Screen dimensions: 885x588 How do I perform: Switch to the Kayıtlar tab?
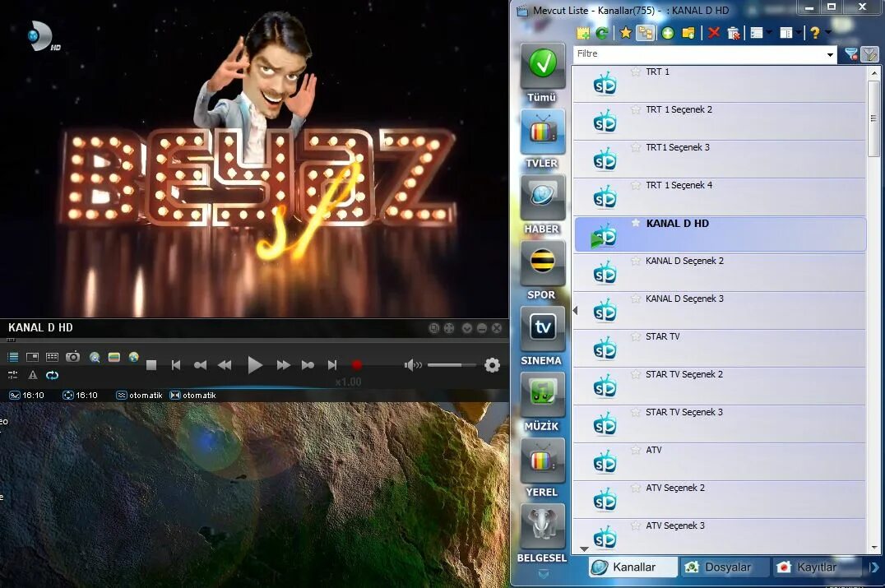click(x=817, y=567)
